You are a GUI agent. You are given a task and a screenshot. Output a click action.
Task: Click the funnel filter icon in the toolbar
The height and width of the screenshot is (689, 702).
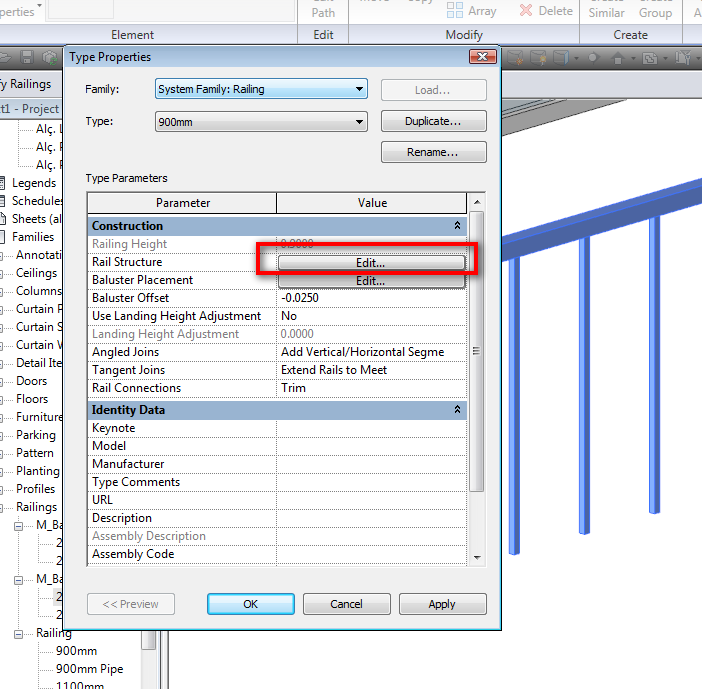coord(683,58)
